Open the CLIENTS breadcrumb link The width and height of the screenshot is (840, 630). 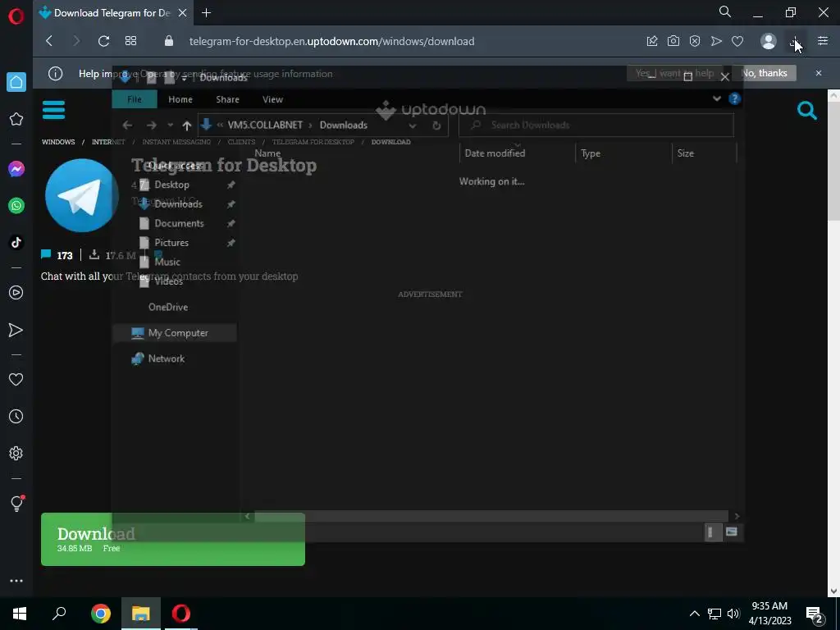[241, 142]
